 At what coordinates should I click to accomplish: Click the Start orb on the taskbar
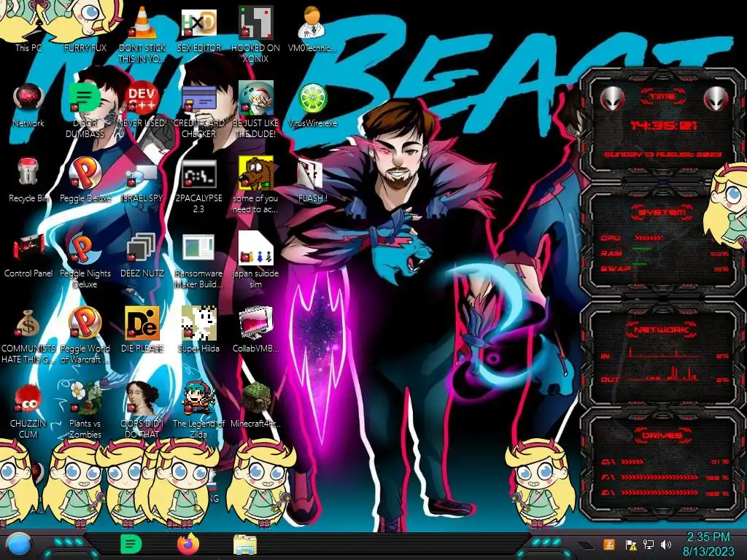point(18,545)
